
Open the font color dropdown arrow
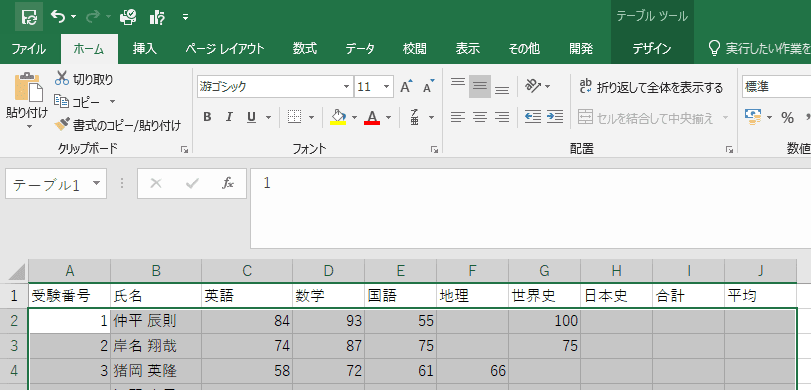coord(388,118)
